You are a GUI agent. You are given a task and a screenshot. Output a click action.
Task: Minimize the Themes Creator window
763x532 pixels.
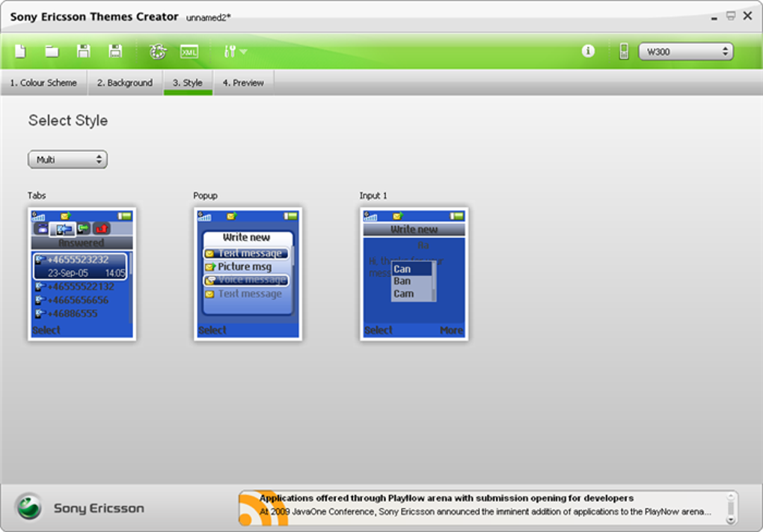(x=714, y=17)
